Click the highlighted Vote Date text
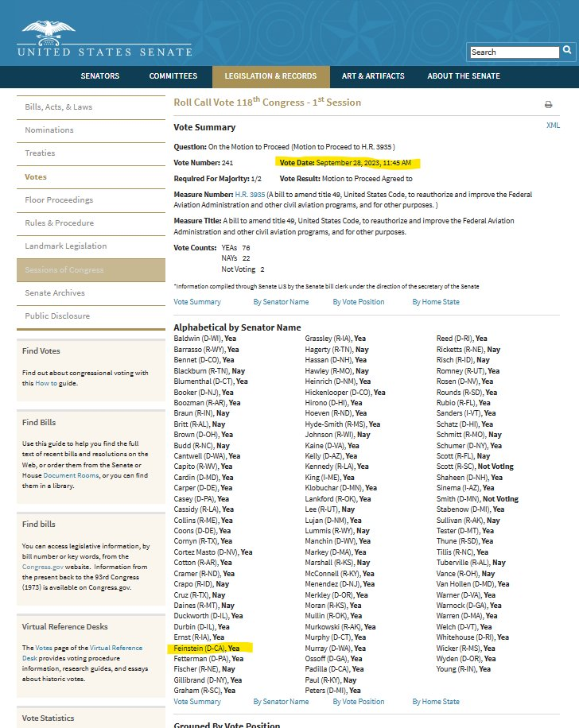This screenshot has height=728, width=579. click(x=345, y=163)
